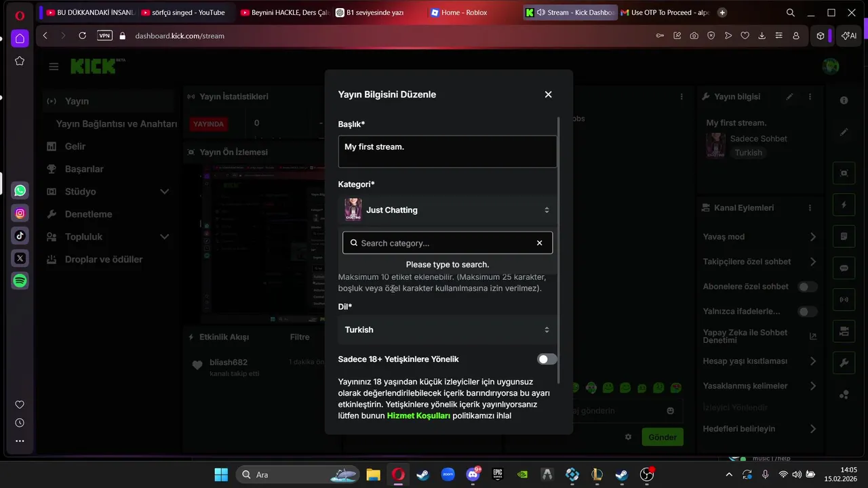Switch to B1 seviyesinde yazı tab
868x488 pixels.
(377, 12)
